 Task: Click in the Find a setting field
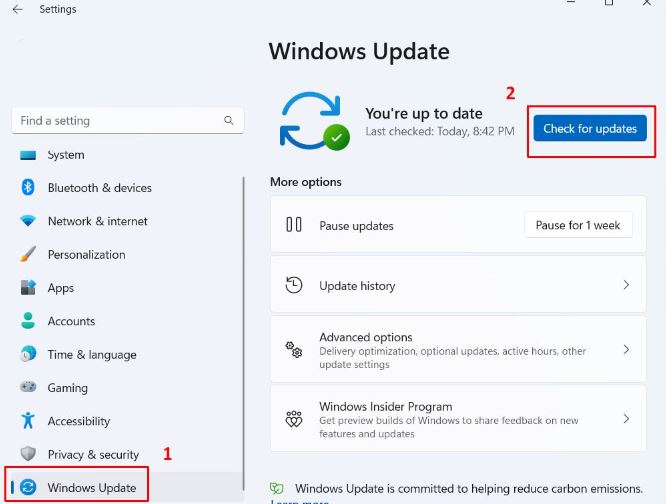(x=128, y=121)
